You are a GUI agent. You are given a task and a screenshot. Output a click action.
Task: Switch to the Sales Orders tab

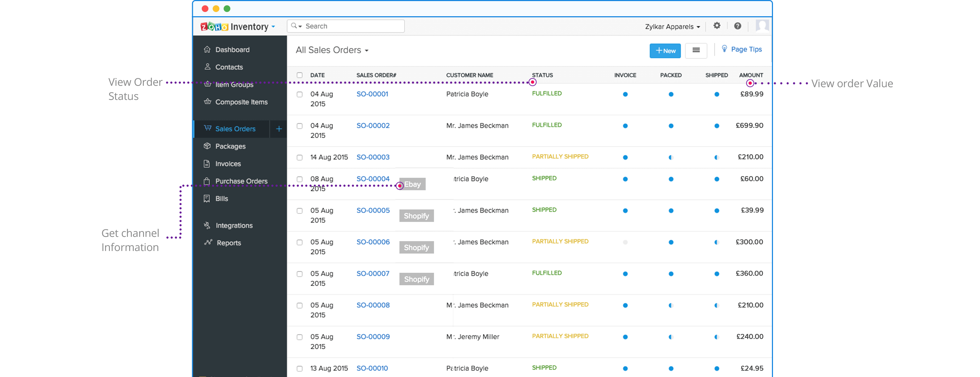pyautogui.click(x=235, y=128)
